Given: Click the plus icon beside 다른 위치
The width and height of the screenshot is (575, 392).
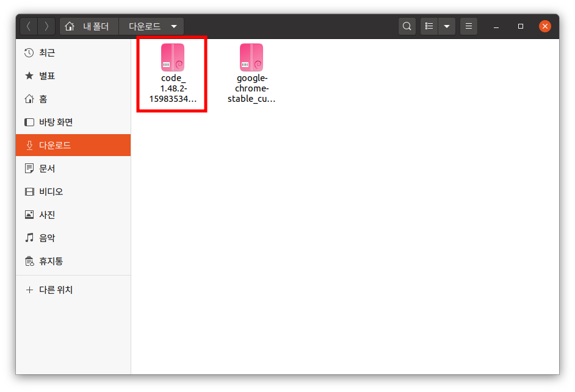Looking at the screenshot, I should [29, 290].
